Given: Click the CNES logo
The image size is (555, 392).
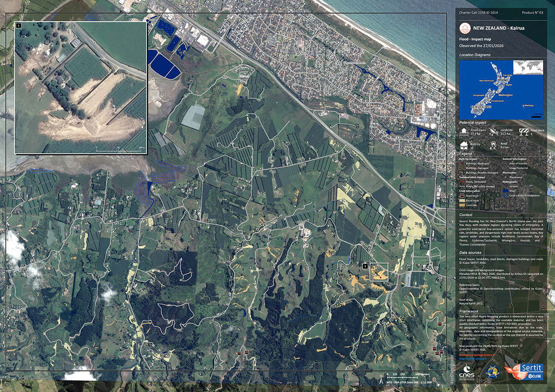Looking at the screenshot, I should point(467,372).
